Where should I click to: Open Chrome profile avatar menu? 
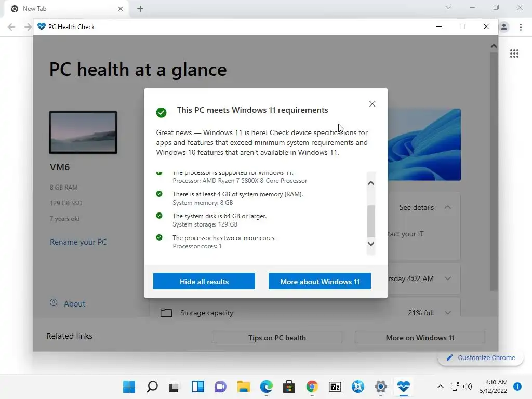(x=504, y=27)
